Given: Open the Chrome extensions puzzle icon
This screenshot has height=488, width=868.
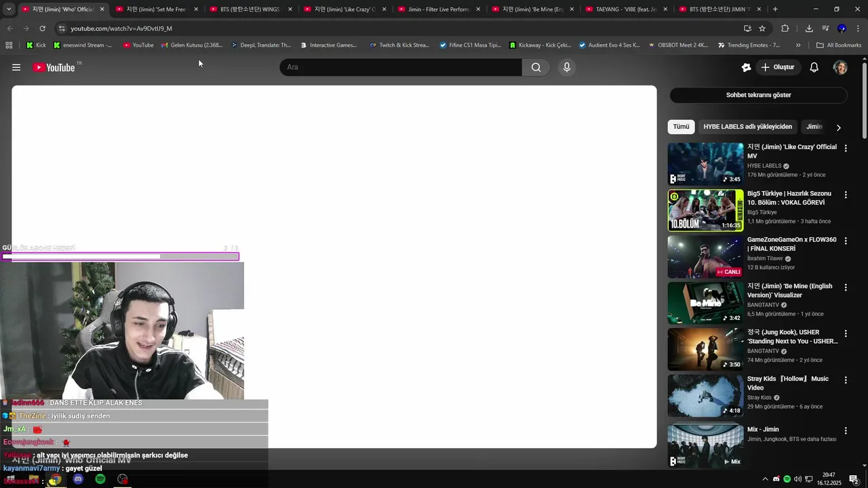Looking at the screenshot, I should click(785, 28).
